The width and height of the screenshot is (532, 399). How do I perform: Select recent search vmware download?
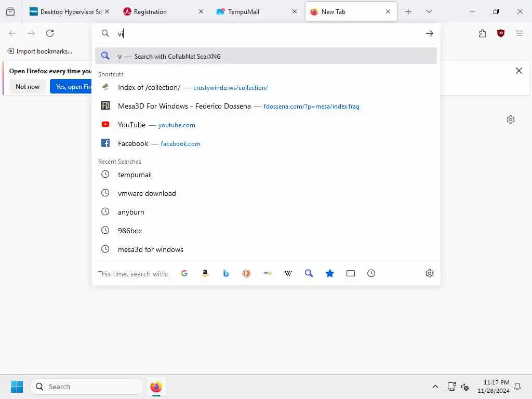click(266, 193)
